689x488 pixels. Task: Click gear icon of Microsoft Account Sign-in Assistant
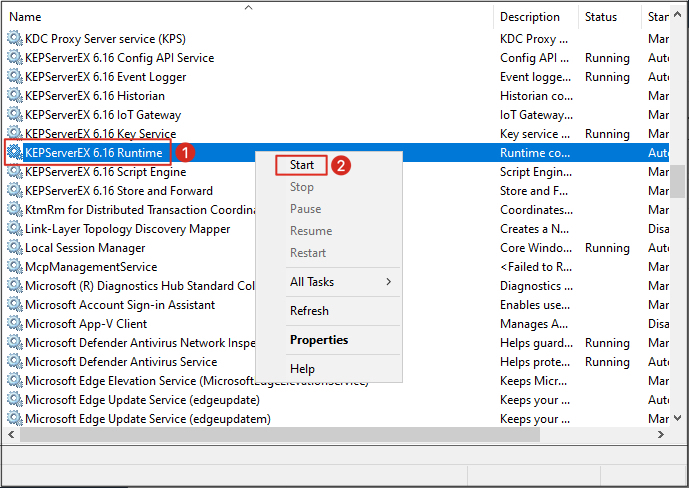(x=15, y=304)
